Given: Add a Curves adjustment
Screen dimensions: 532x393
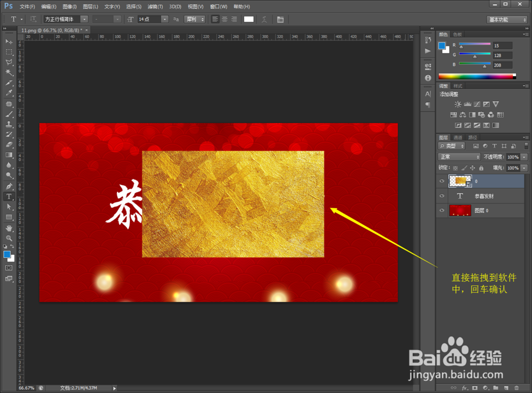Looking at the screenshot, I should pyautogui.click(x=477, y=104).
